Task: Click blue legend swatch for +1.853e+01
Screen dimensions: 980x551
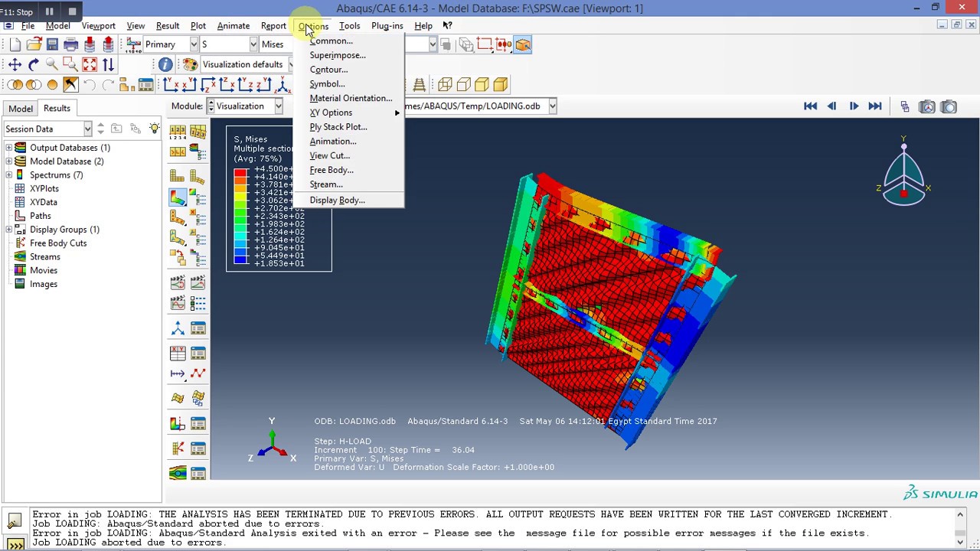Action: coord(241,260)
